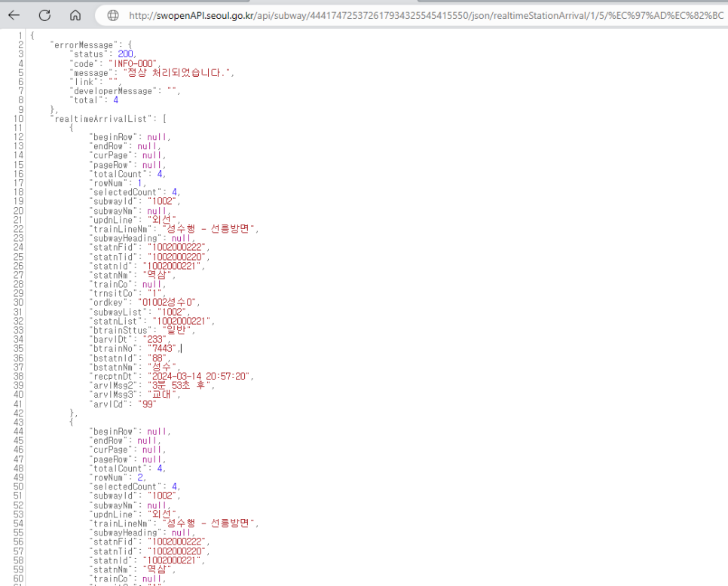Click subwayList value on line 31
Screen dimensions: 728x586
click(x=171, y=312)
